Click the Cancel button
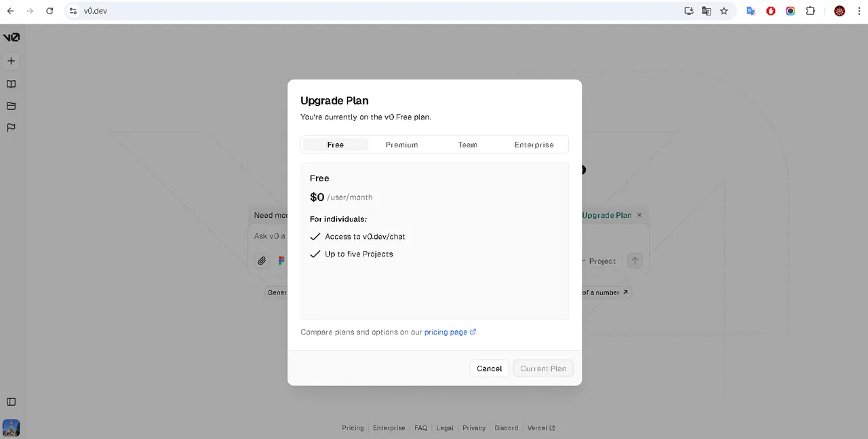Image resolution: width=868 pixels, height=439 pixels. tap(489, 368)
